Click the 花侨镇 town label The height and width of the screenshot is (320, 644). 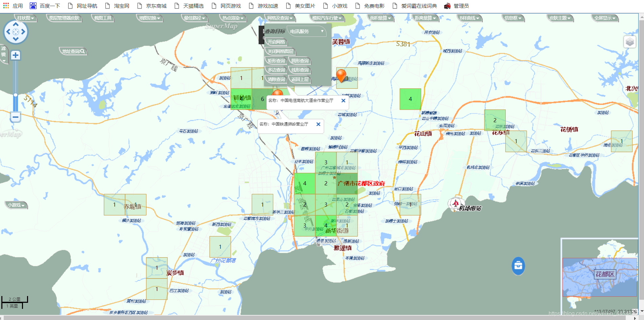[569, 129]
